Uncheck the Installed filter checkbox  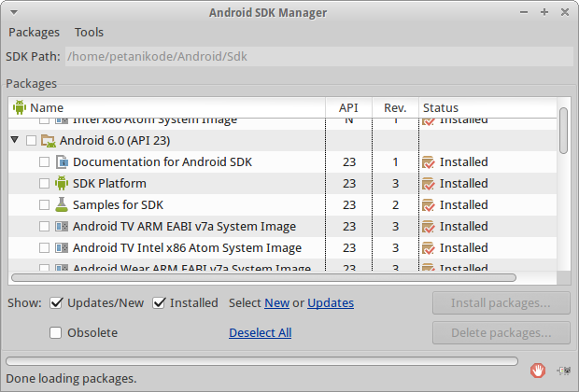[159, 302]
